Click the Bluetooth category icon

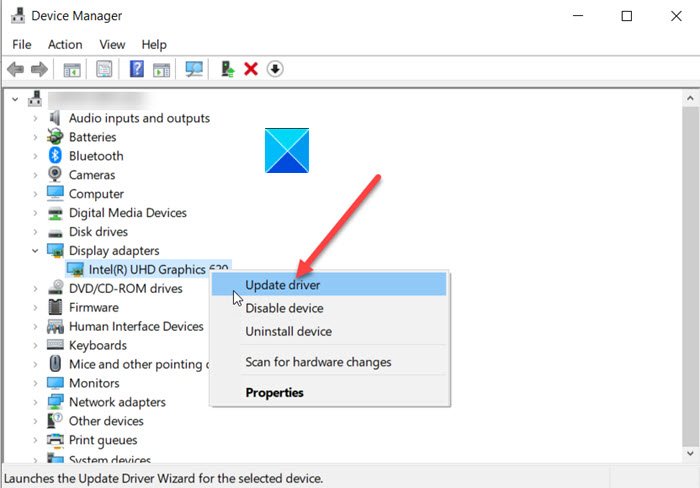click(x=55, y=155)
